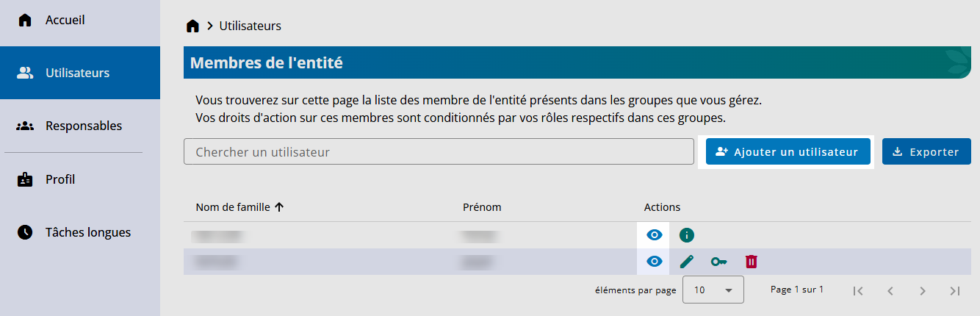Click the home icon in the breadcrumb
980x316 pixels.
click(192, 26)
